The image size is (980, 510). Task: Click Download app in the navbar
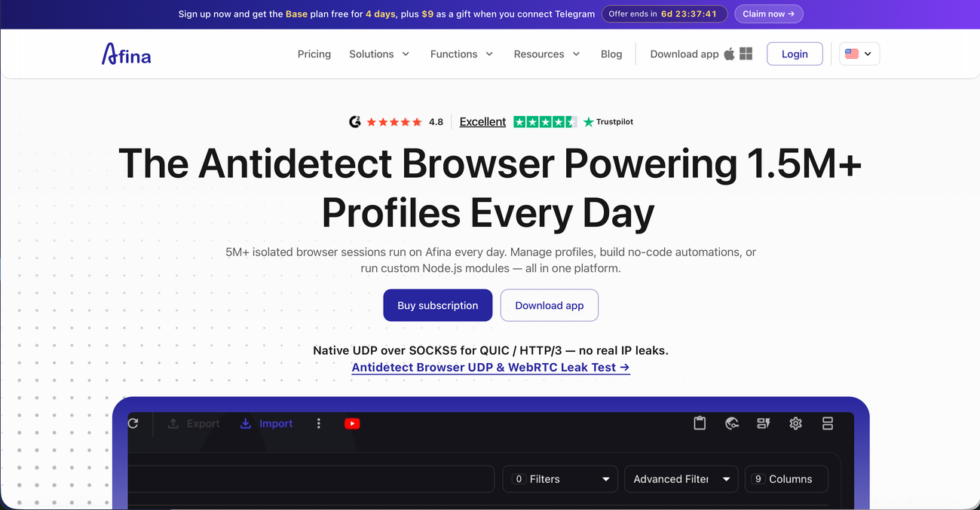(x=684, y=54)
